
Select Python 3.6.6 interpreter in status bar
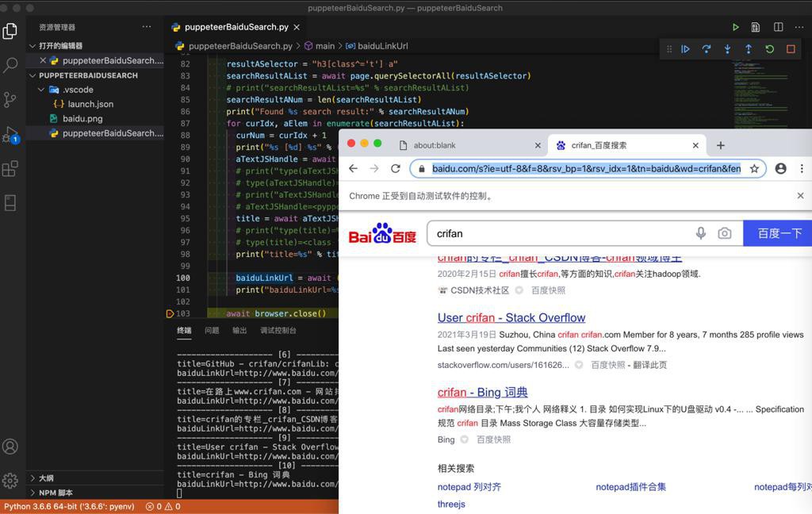tap(69, 506)
